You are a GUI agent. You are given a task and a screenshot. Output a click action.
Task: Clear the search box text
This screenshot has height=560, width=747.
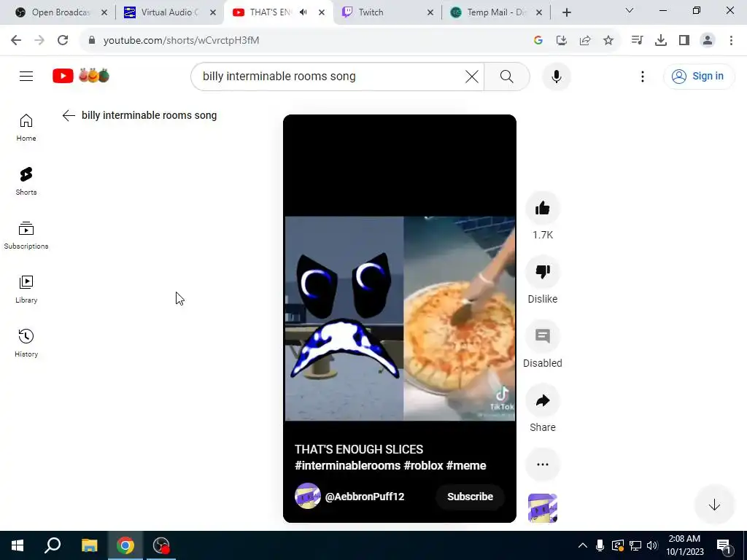click(x=472, y=76)
